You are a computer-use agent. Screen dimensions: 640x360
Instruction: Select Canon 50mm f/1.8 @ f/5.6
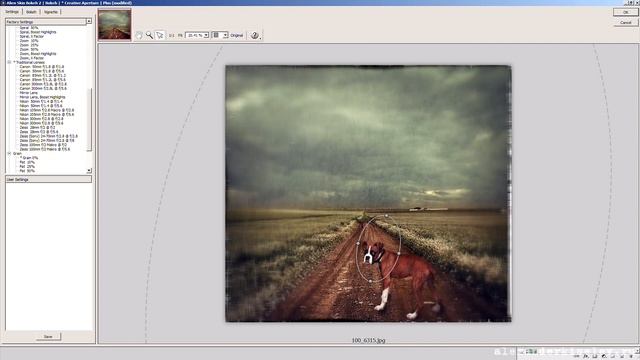pyautogui.click(x=42, y=71)
